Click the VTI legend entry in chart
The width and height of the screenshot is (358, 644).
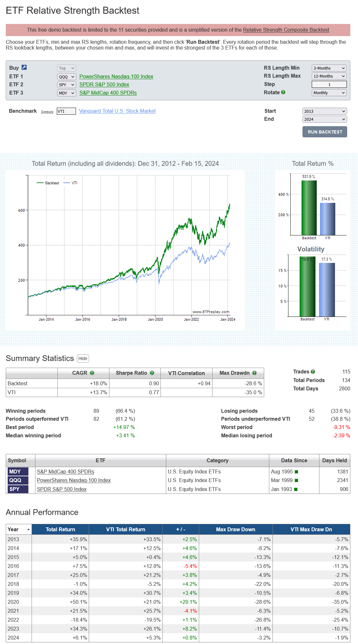pyautogui.click(x=71, y=183)
